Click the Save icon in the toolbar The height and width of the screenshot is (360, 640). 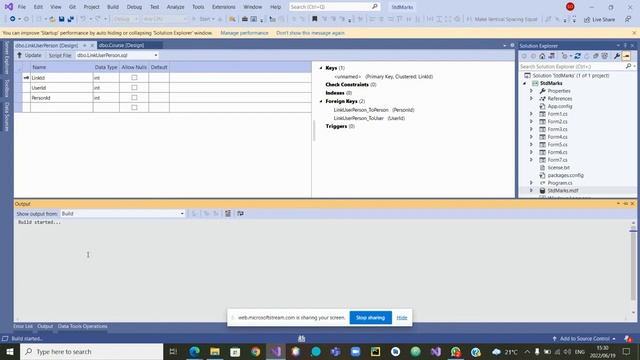[x=62, y=19]
